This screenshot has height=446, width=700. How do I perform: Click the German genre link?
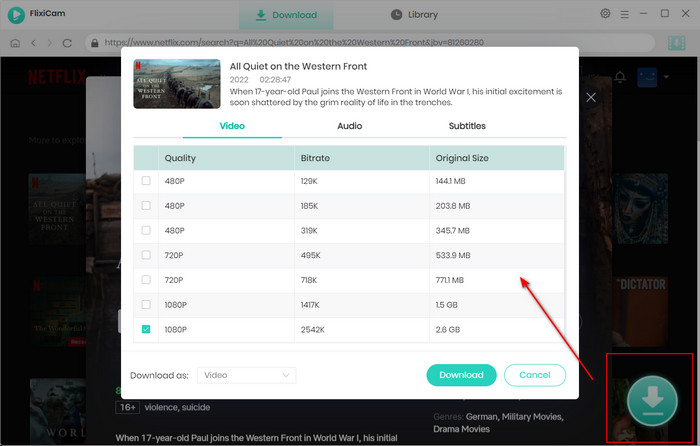(x=481, y=417)
